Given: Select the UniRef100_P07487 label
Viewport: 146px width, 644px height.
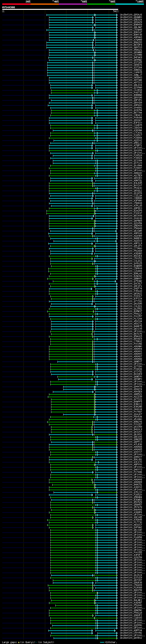Looking at the screenshot, I should tap(131, 412).
